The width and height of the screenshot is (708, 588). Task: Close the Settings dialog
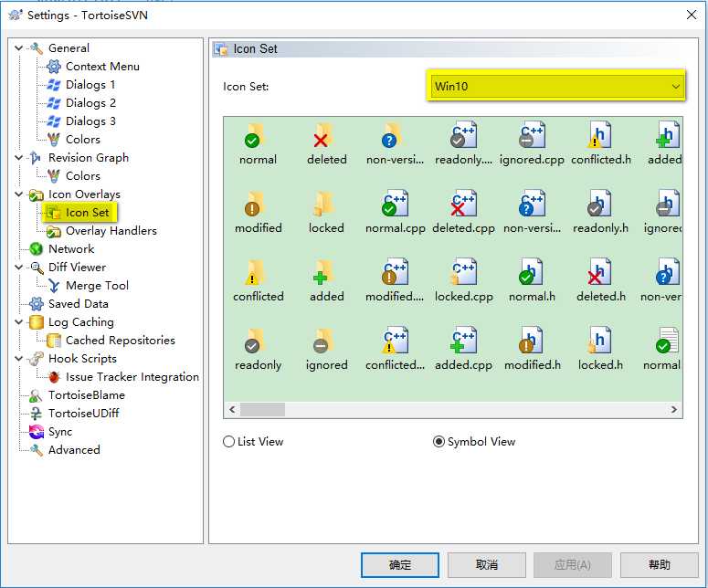point(691,15)
